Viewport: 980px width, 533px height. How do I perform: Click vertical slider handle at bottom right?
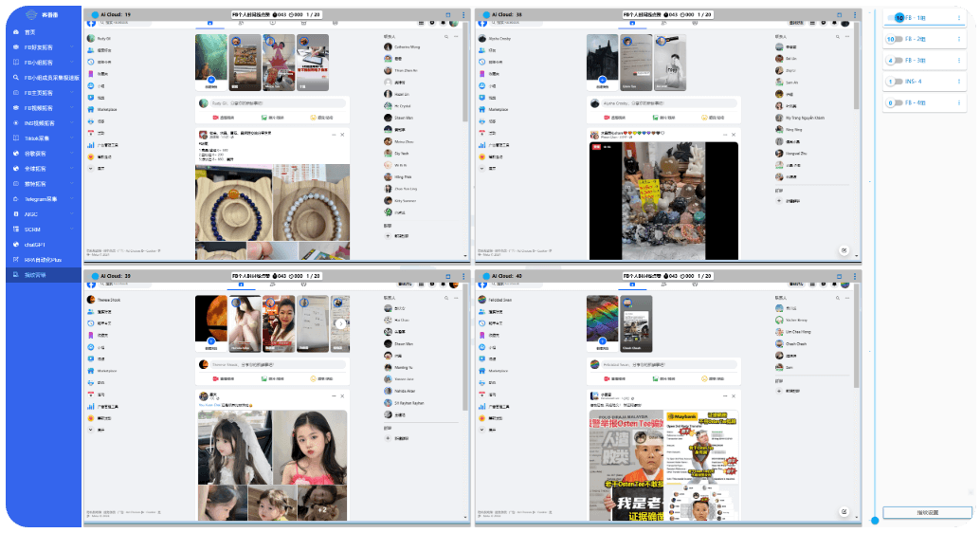click(x=875, y=521)
